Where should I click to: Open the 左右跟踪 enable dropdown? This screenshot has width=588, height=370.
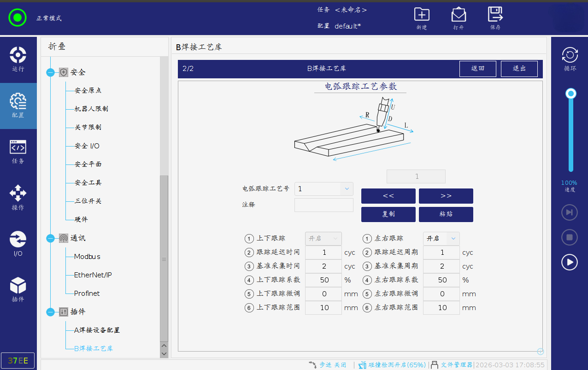pos(441,238)
